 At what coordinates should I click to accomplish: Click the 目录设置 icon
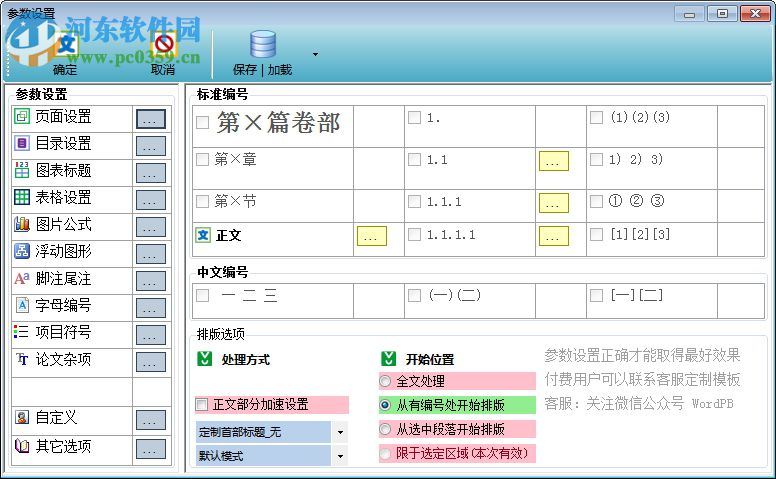coord(22,144)
